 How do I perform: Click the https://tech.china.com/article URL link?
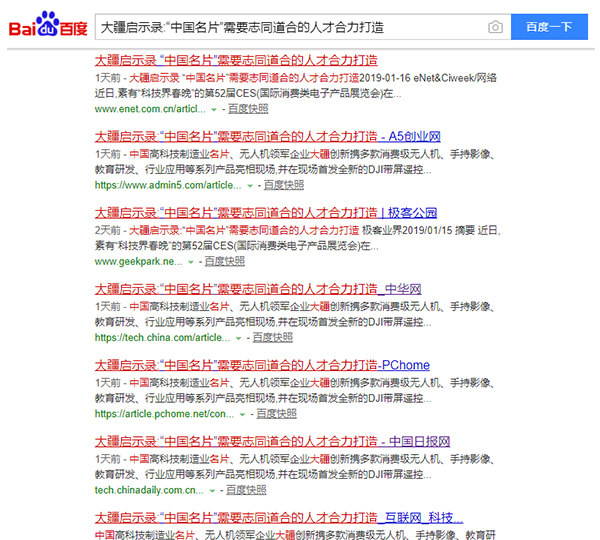tap(162, 338)
